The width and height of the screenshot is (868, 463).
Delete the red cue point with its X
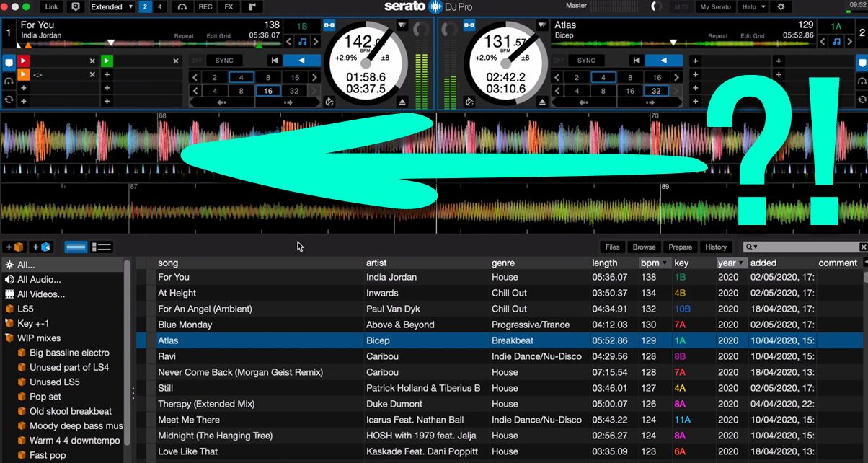click(x=92, y=61)
